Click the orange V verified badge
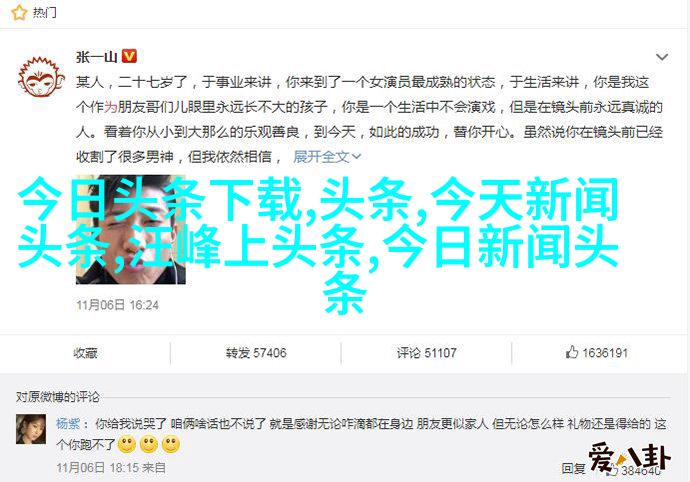The image size is (690, 482). (129, 56)
